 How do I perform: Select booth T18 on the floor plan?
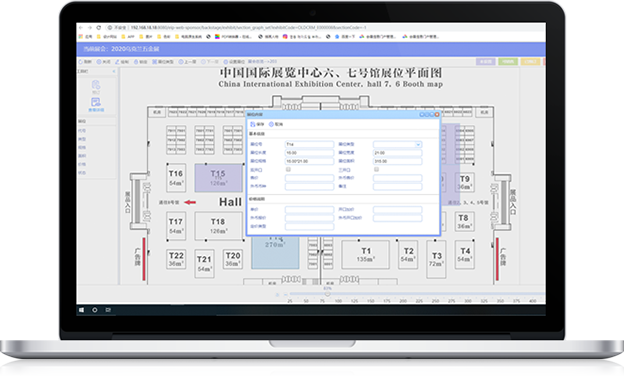218,226
